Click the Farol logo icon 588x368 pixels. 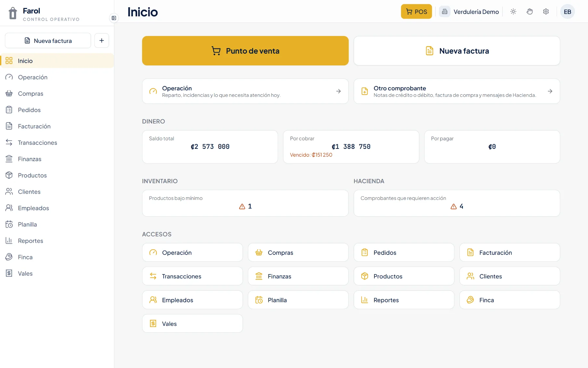tap(13, 13)
